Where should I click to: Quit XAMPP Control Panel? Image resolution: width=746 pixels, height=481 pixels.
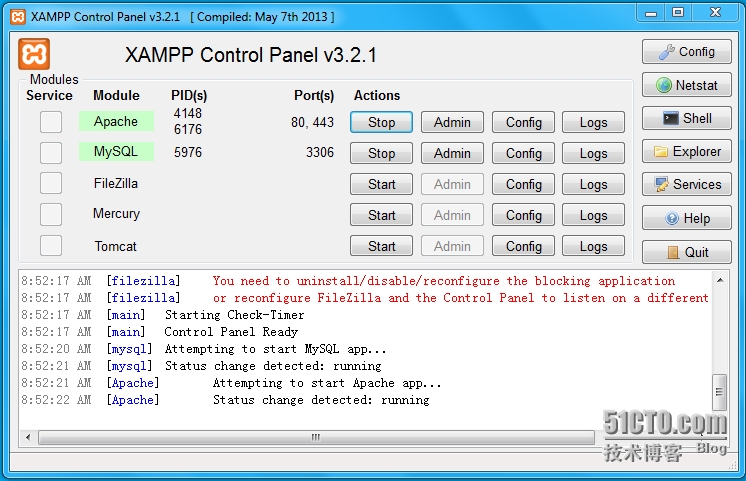[687, 252]
